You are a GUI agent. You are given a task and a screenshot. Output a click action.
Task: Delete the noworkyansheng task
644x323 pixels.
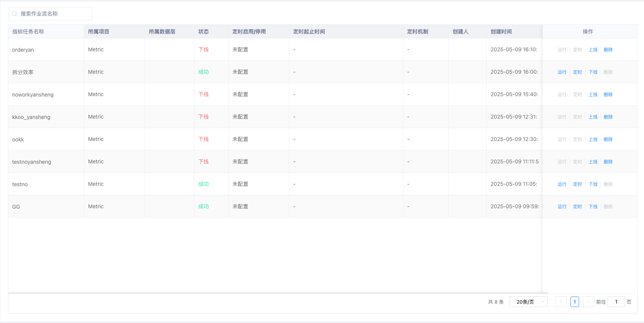pyautogui.click(x=608, y=95)
